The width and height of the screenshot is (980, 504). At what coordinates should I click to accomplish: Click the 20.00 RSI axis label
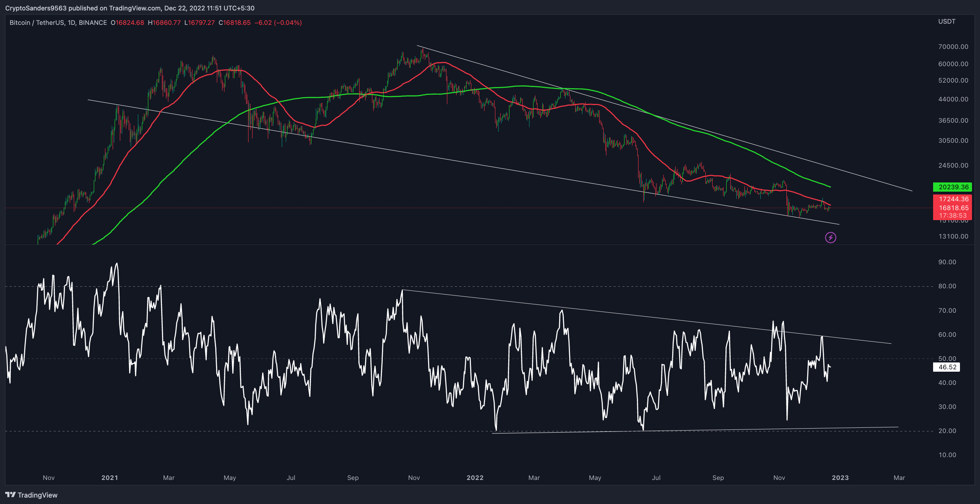(x=947, y=431)
